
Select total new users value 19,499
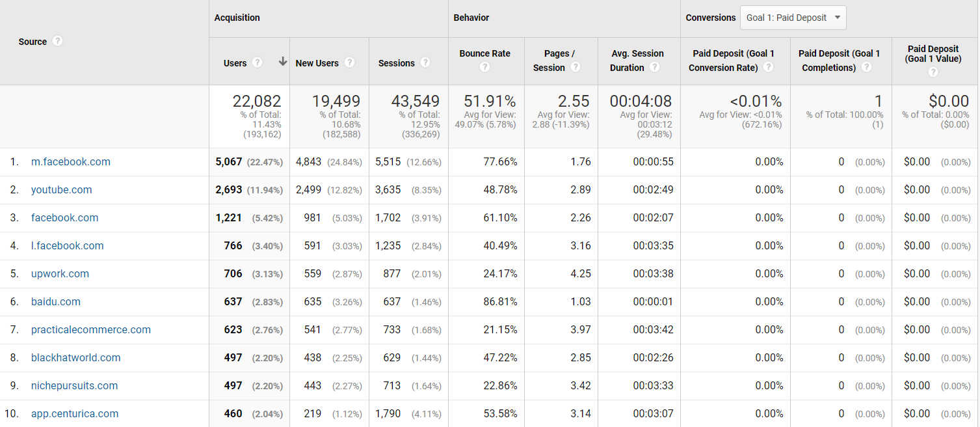[336, 102]
